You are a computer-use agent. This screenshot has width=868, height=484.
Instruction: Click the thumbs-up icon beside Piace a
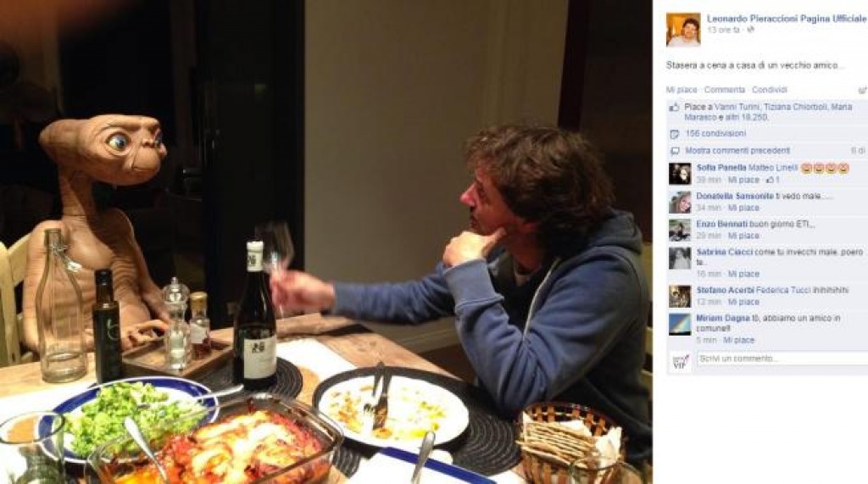coord(674,108)
